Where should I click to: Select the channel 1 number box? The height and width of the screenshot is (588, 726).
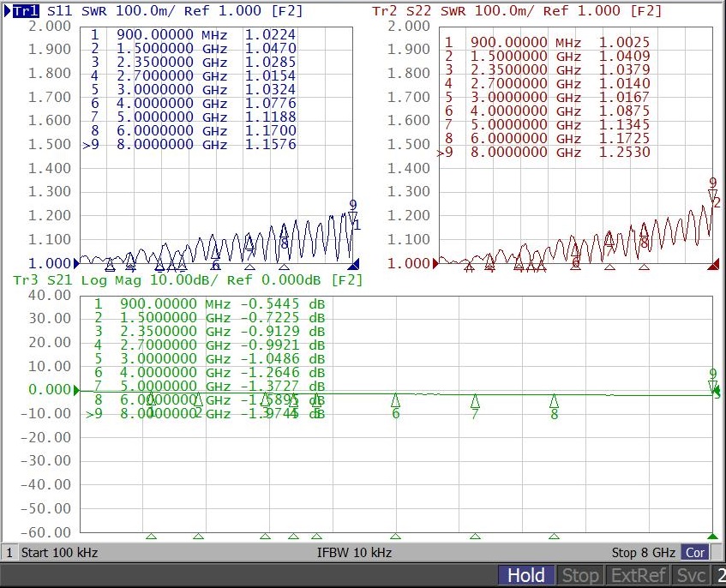9,553
